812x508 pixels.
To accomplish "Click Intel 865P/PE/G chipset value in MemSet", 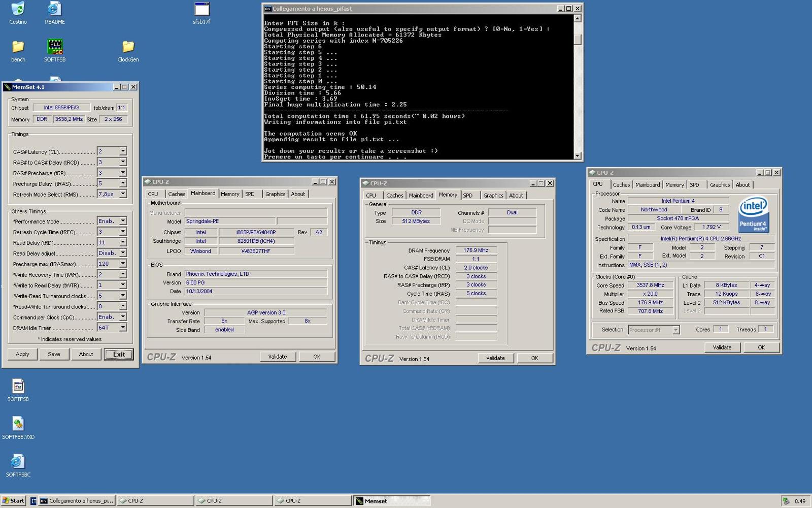I will 61,108.
